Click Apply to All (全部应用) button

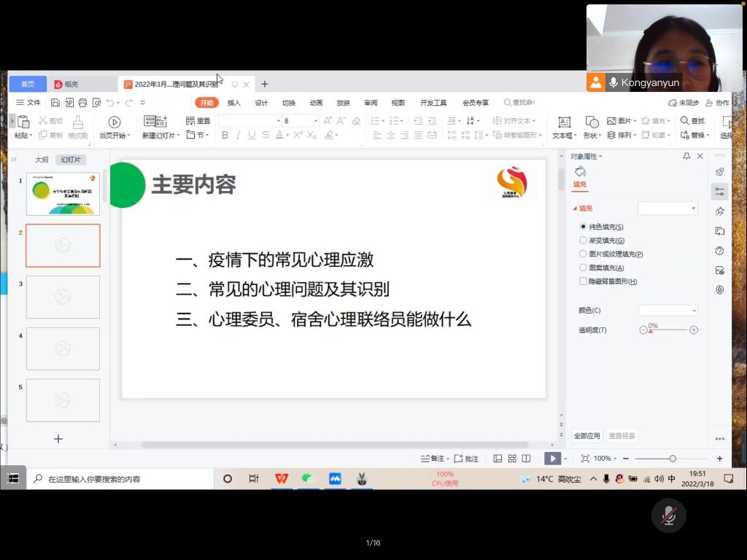tap(587, 436)
